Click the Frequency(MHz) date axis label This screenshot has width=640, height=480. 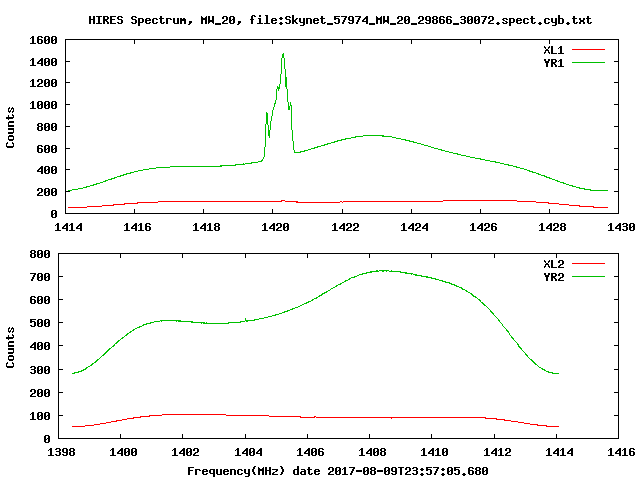click(x=338, y=471)
